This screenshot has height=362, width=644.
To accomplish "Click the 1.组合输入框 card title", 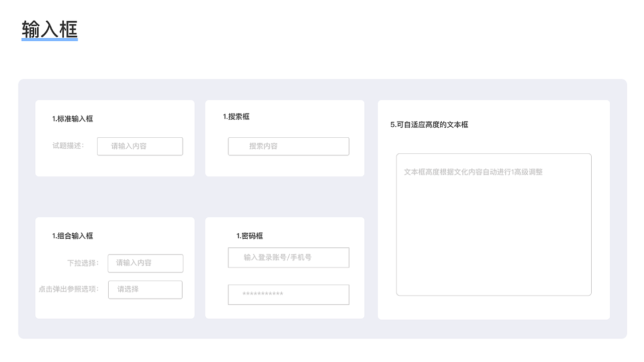I will (x=72, y=236).
